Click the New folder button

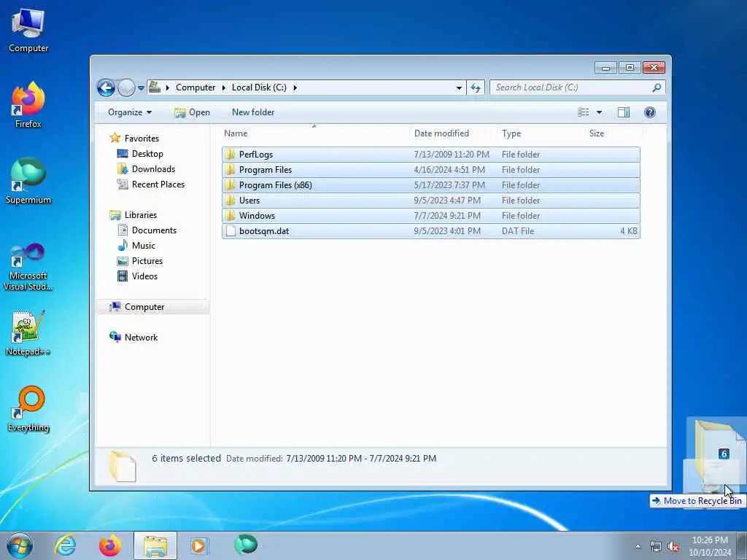pos(253,112)
